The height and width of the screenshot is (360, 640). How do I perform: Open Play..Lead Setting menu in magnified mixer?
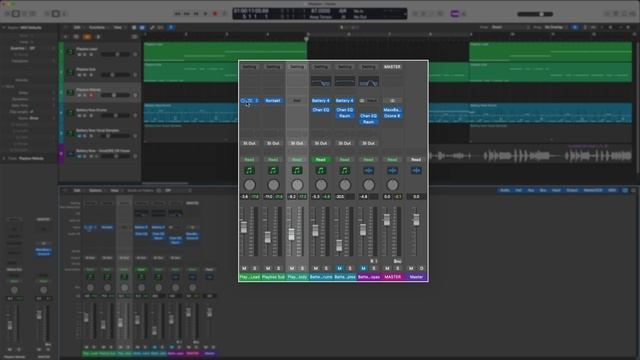point(249,67)
